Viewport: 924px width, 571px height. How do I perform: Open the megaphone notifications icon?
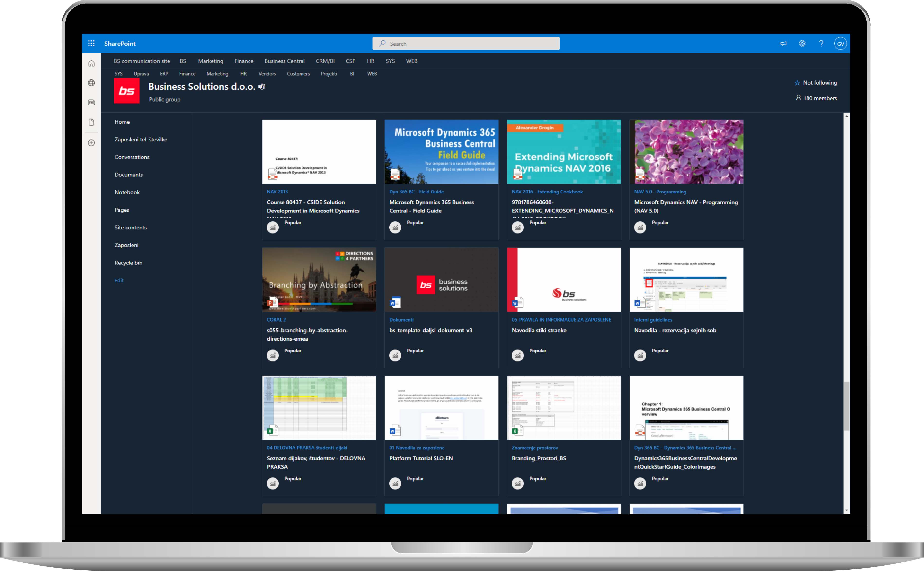[x=783, y=44]
